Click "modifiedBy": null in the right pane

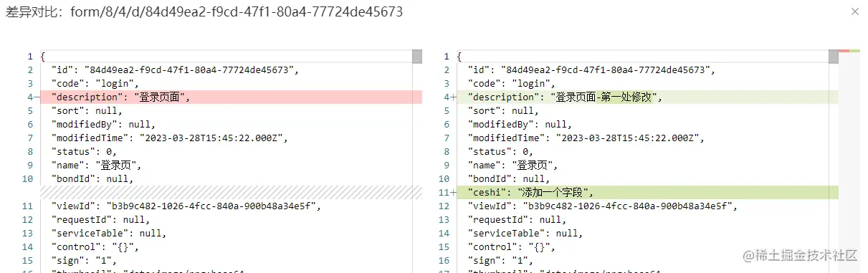[520, 124]
